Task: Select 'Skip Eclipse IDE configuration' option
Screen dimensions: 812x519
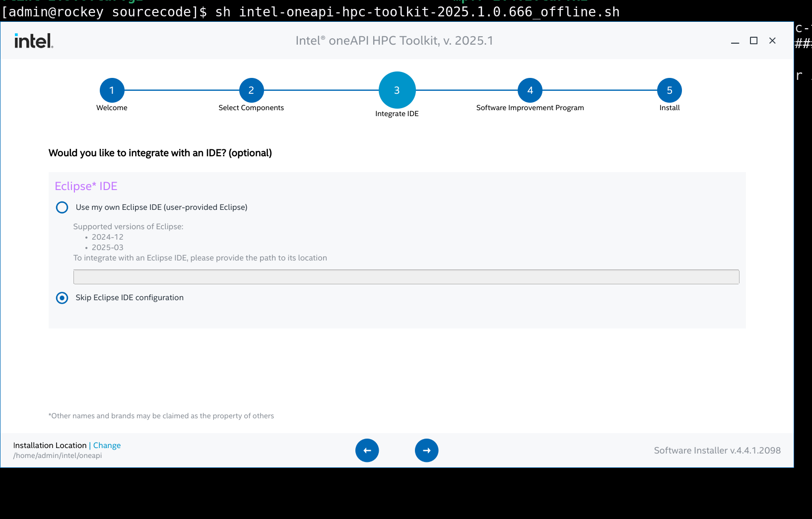Action: click(x=62, y=298)
